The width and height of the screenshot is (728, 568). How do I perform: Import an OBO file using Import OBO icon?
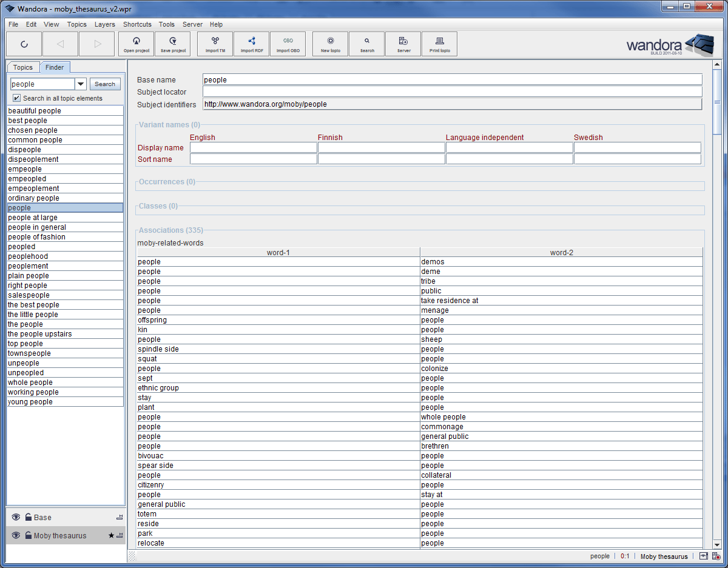288,43
